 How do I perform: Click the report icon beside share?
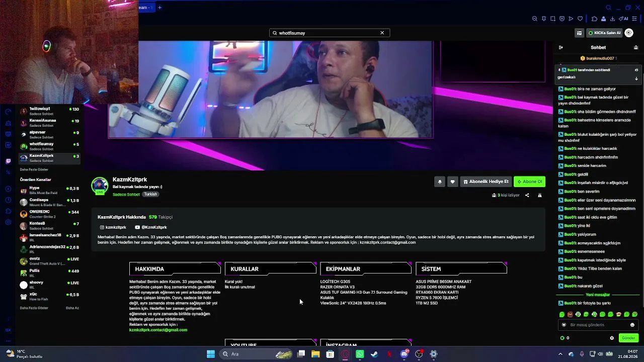[x=540, y=195]
